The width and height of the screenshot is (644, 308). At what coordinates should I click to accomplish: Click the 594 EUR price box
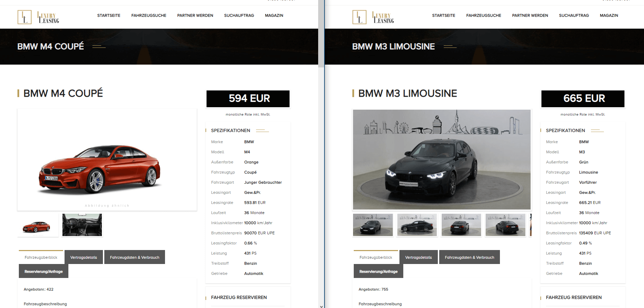[248, 99]
